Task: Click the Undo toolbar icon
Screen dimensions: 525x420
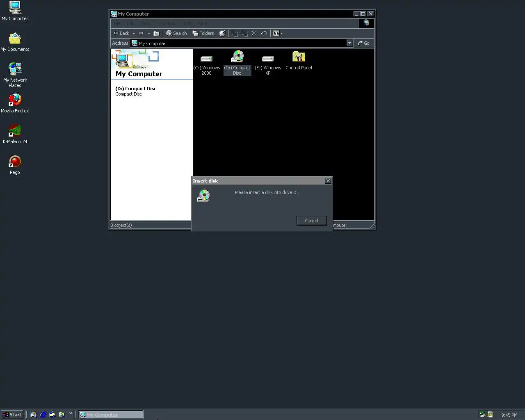Action: [x=264, y=33]
